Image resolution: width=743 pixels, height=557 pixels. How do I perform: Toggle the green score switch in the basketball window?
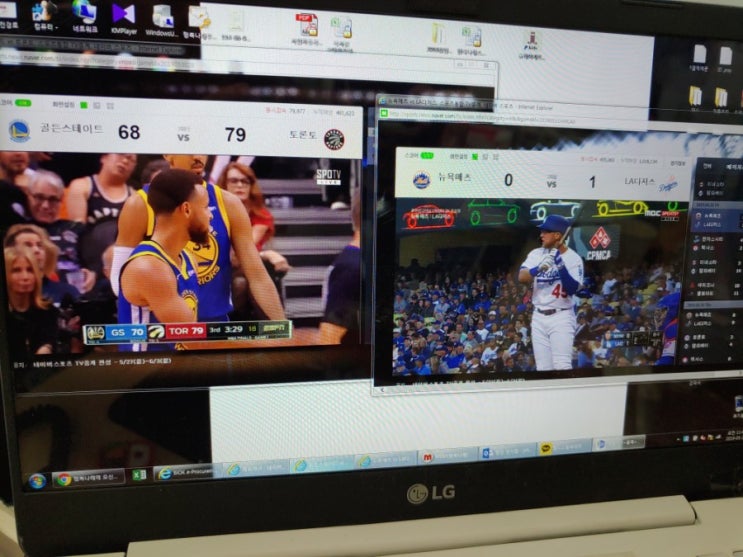(x=23, y=103)
